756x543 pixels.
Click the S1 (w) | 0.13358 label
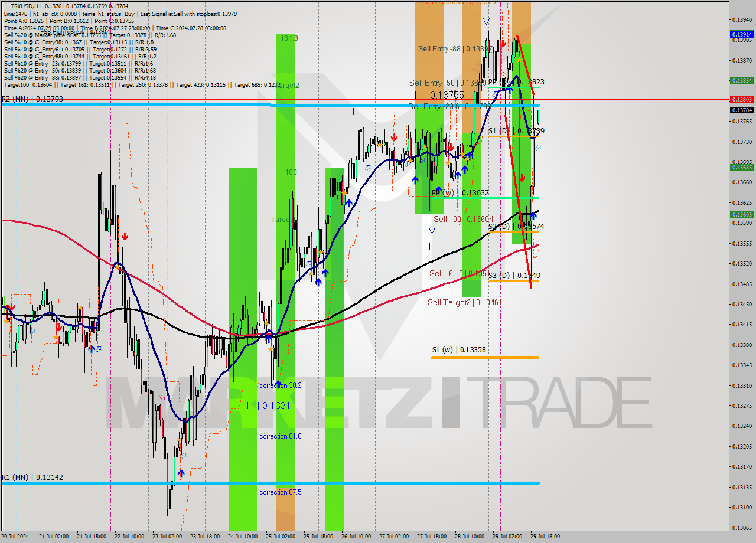(x=459, y=350)
